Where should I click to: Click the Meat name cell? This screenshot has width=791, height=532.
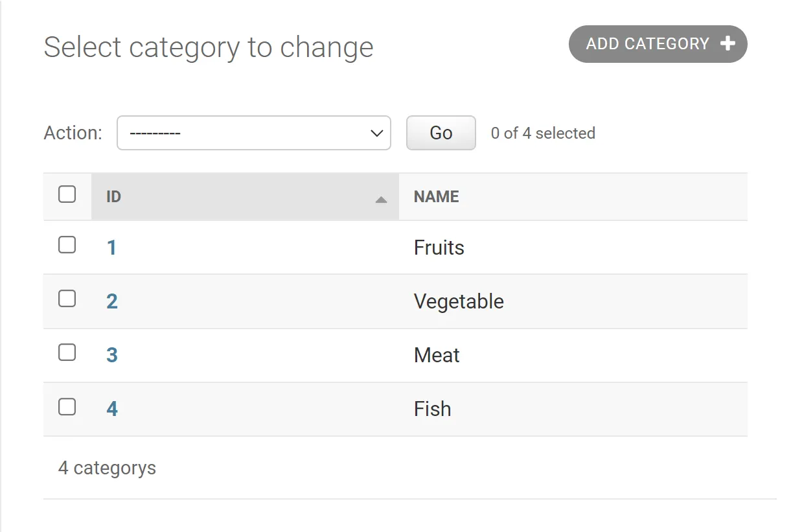(437, 355)
